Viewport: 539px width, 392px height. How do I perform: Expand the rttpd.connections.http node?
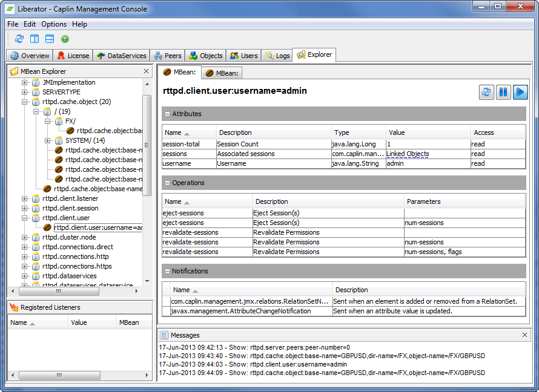pos(24,256)
